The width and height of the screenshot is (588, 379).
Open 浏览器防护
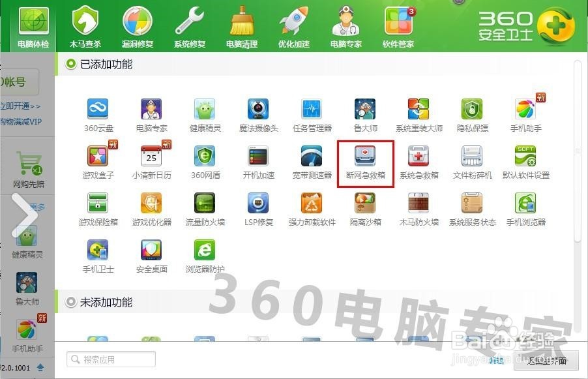point(205,256)
